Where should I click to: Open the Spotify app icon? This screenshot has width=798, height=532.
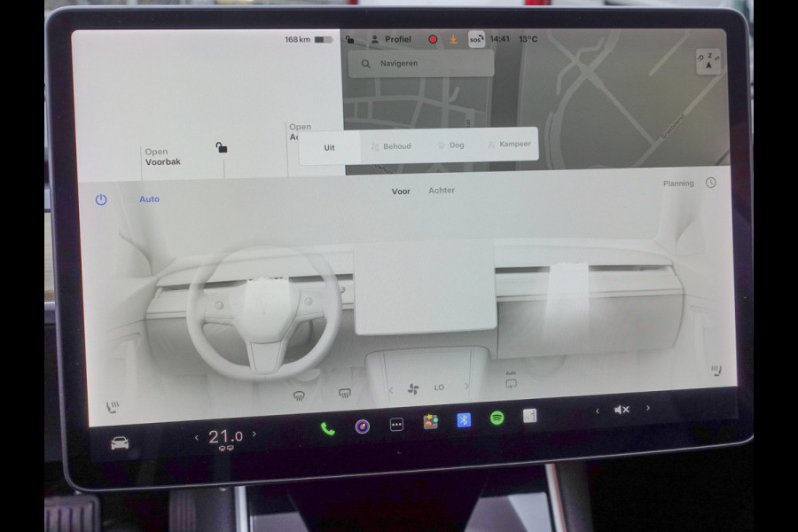(x=496, y=419)
